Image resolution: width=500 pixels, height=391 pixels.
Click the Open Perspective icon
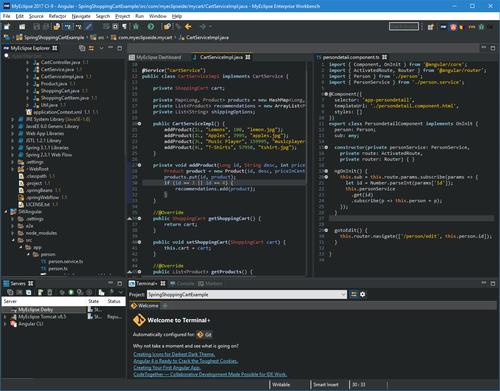(x=431, y=27)
